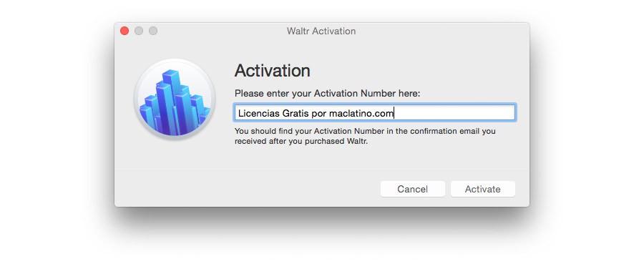Click the large Activation heading
The height and width of the screenshot is (264, 644).
[273, 71]
